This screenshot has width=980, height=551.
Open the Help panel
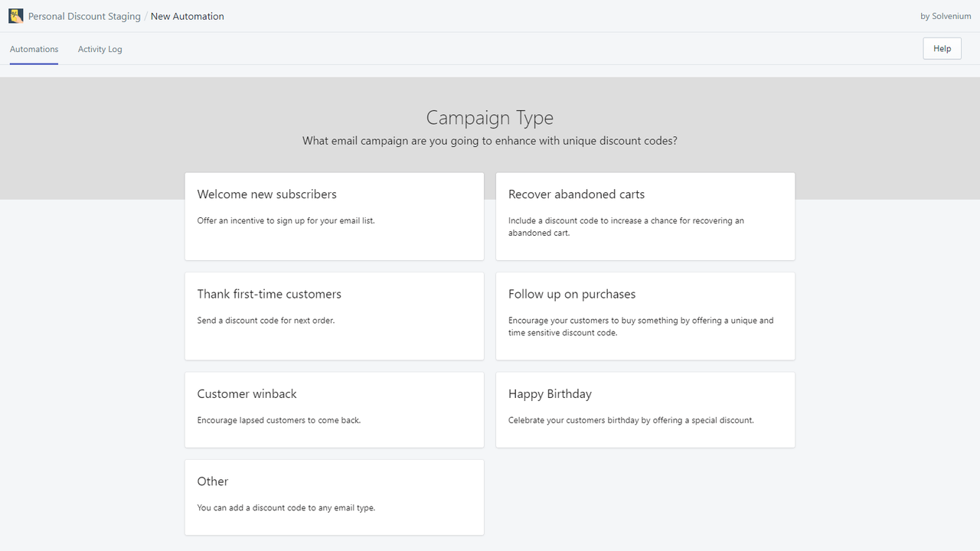point(941,47)
